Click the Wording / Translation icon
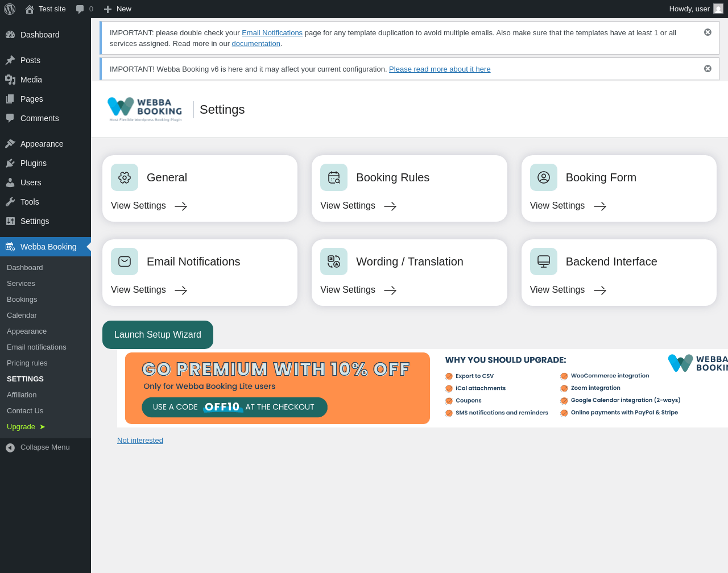Image resolution: width=728 pixels, height=573 pixels. [x=334, y=261]
